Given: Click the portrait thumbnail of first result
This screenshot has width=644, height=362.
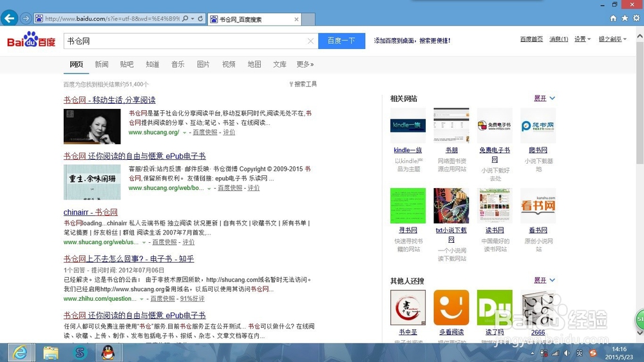Looking at the screenshot, I should [92, 126].
